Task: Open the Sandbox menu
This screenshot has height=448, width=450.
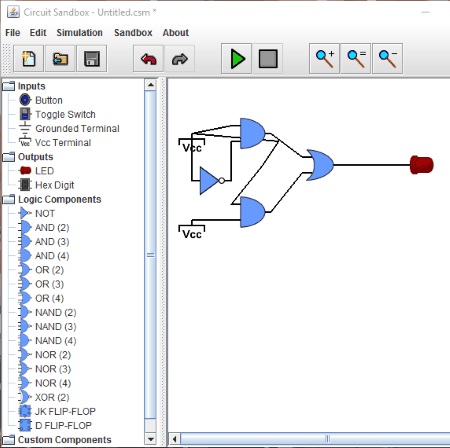Action: tap(133, 33)
